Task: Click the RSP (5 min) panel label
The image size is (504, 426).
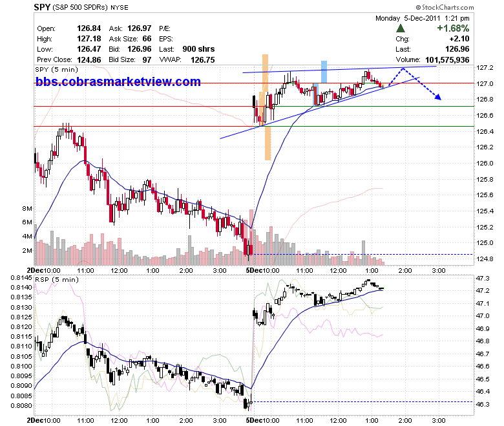Action: click(x=57, y=280)
